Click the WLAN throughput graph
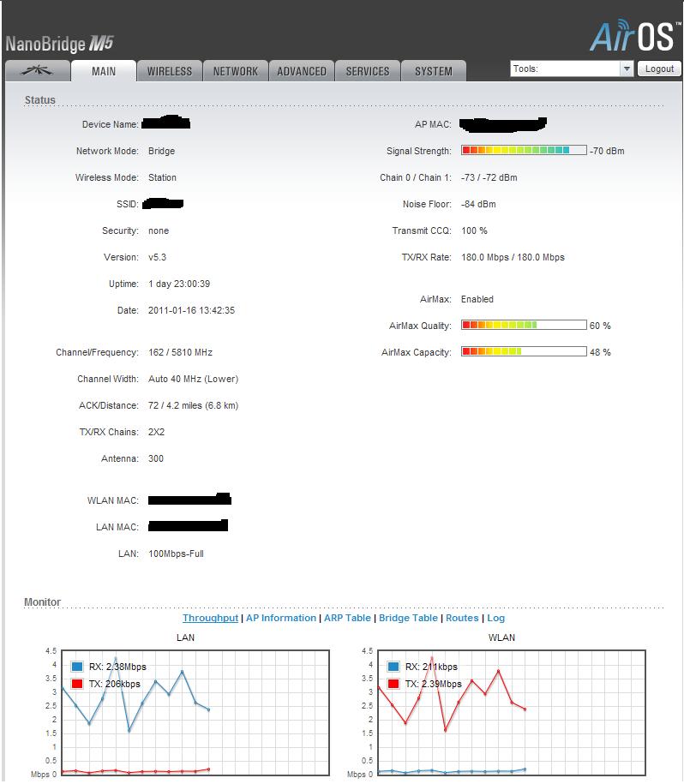Image resolution: width=684 pixels, height=784 pixels. pyautogui.click(x=512, y=713)
